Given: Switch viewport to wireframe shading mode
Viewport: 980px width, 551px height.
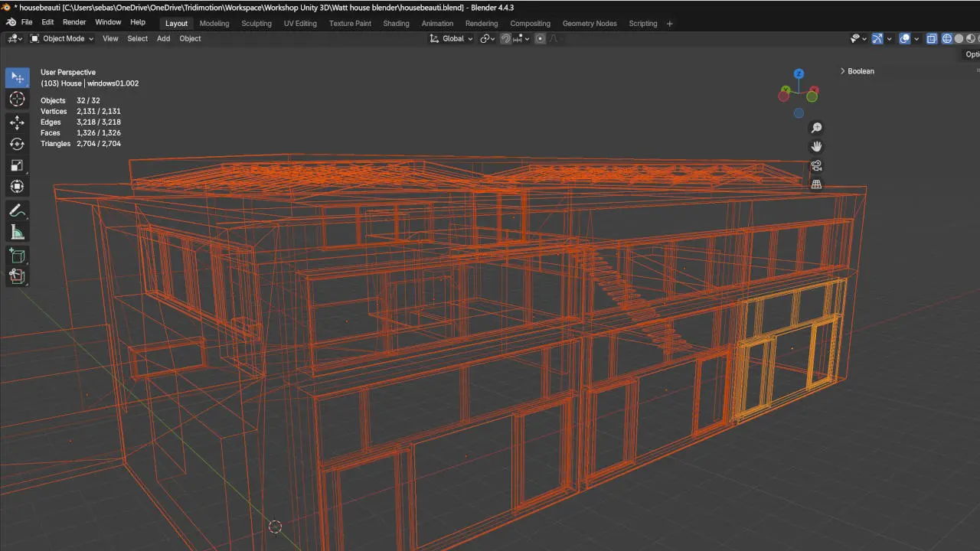Looking at the screenshot, I should (x=946, y=38).
